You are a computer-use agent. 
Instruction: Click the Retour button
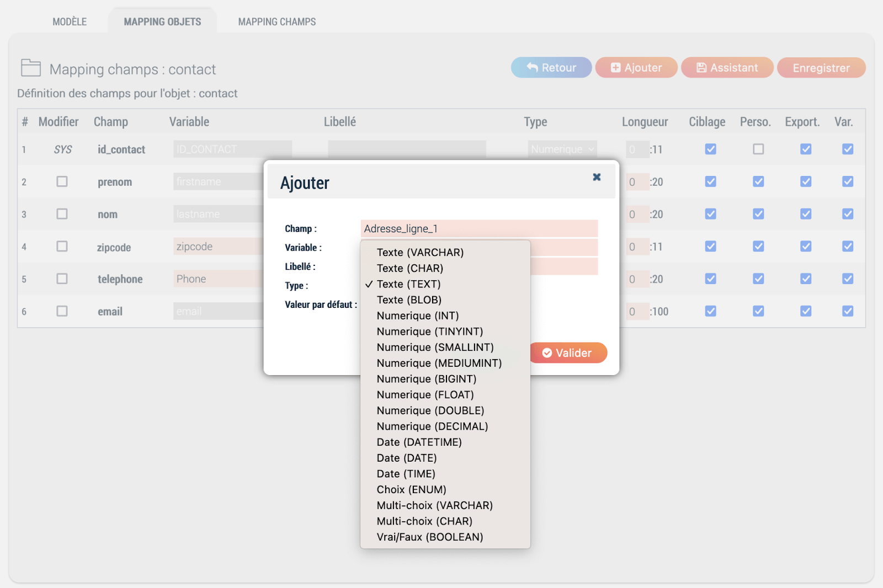tap(551, 67)
